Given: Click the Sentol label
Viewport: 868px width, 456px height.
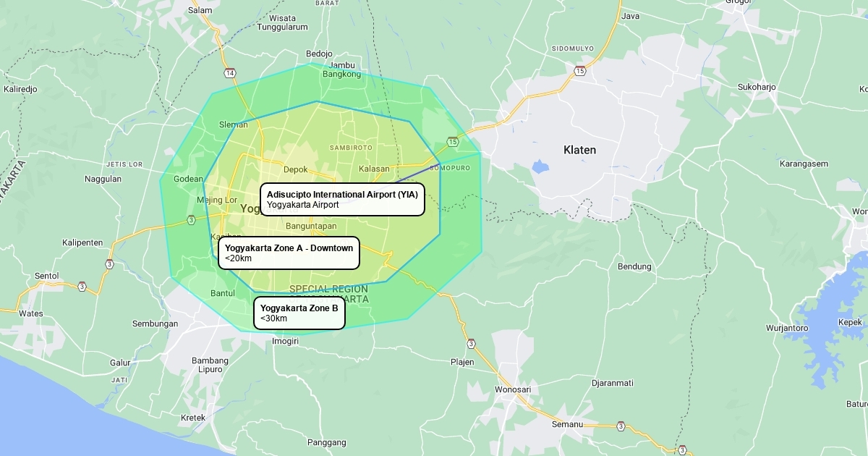Looking at the screenshot, I should [47, 276].
